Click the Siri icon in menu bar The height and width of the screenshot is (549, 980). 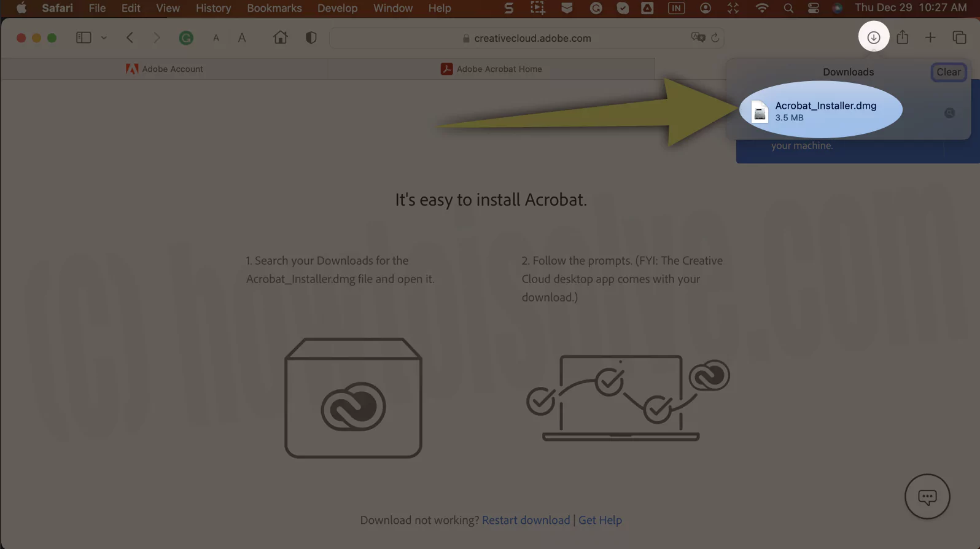click(x=837, y=8)
